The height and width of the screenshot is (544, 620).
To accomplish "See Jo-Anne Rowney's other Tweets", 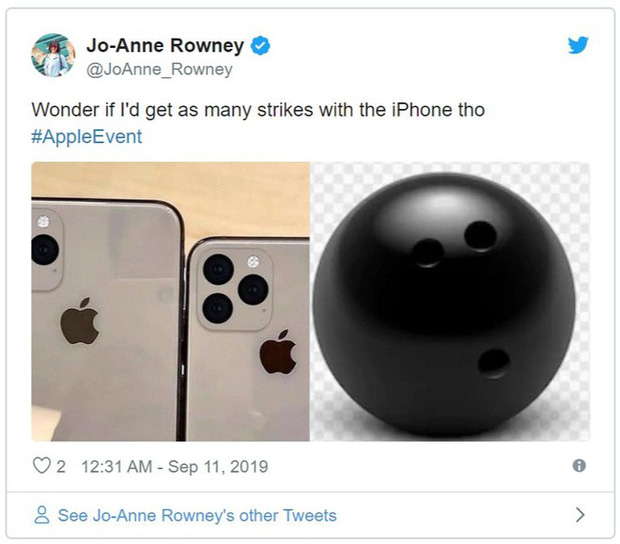I will (197, 515).
